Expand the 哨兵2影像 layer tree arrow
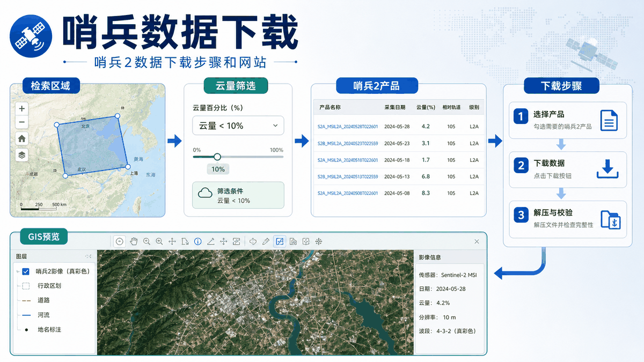The width and height of the screenshot is (644, 362). pyautogui.click(x=18, y=271)
